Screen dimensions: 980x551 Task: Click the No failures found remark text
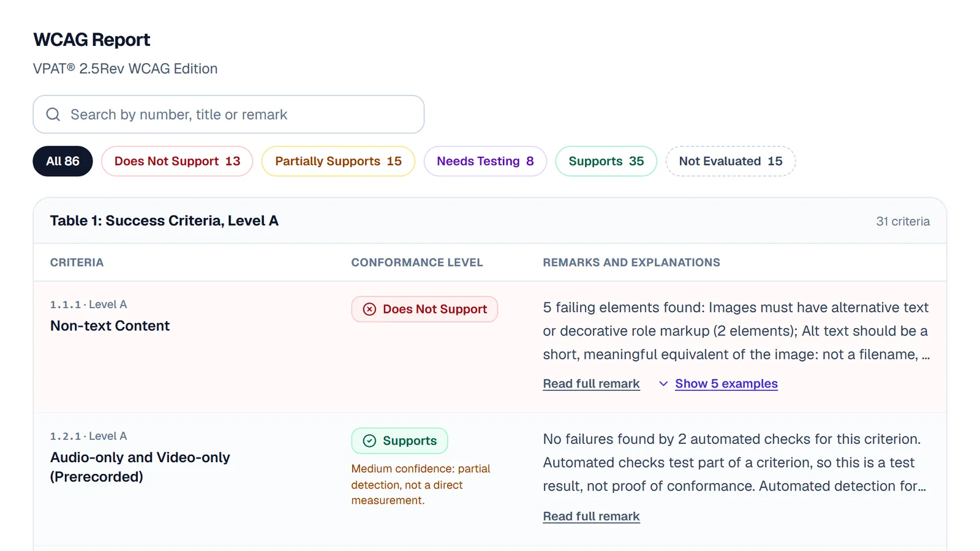coord(734,462)
